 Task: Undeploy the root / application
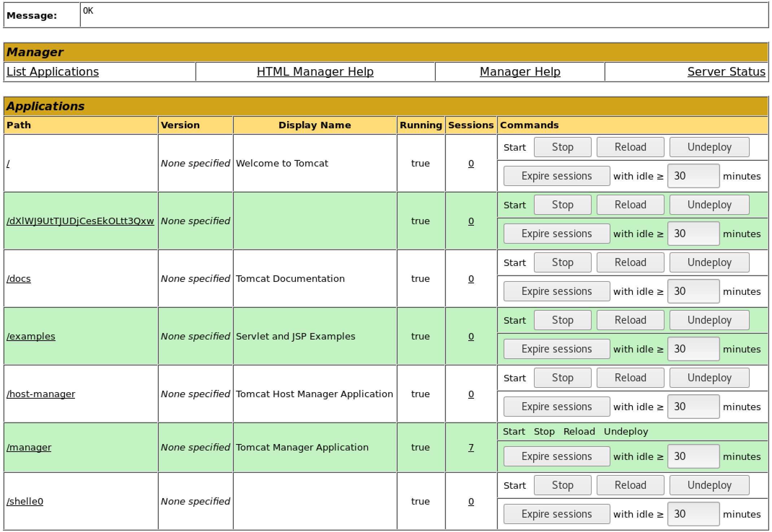(709, 147)
